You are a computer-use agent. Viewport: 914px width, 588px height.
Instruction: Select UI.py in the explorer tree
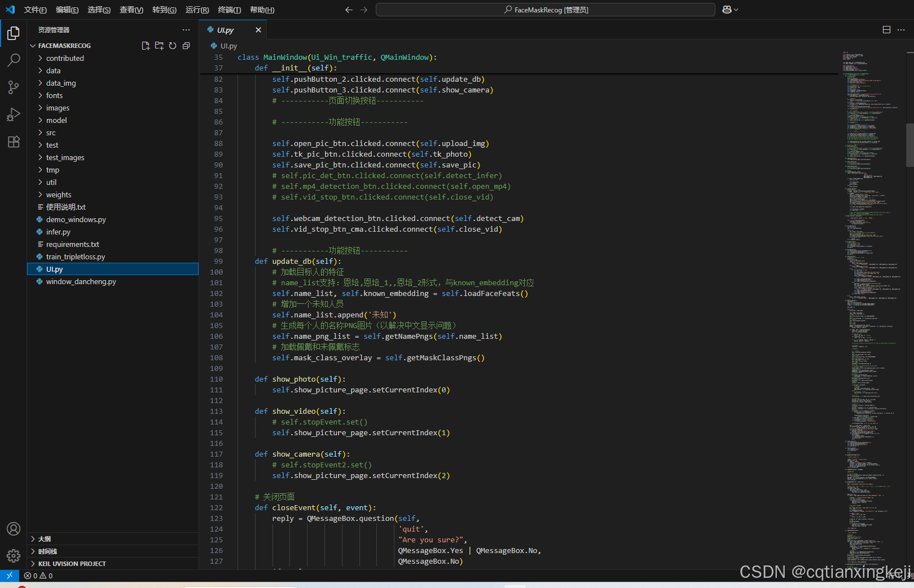point(113,269)
